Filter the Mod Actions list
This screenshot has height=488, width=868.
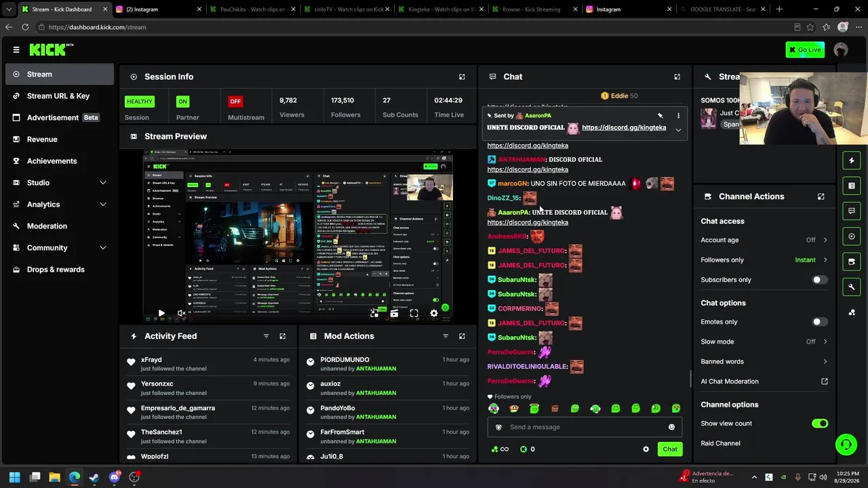pyautogui.click(x=446, y=336)
